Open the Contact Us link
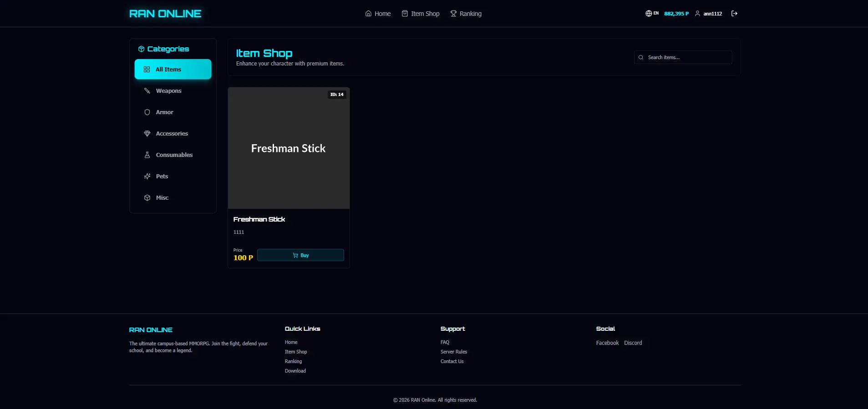The width and height of the screenshot is (868, 409). coord(452,361)
